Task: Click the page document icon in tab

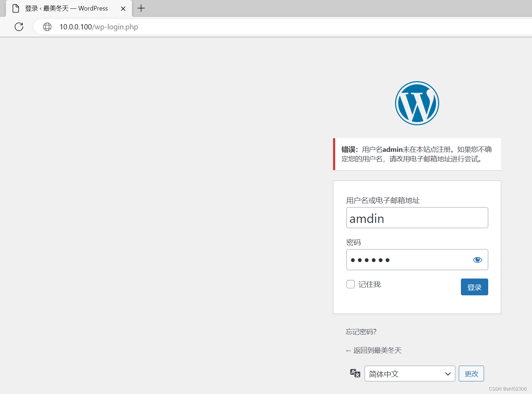Action: click(16, 8)
